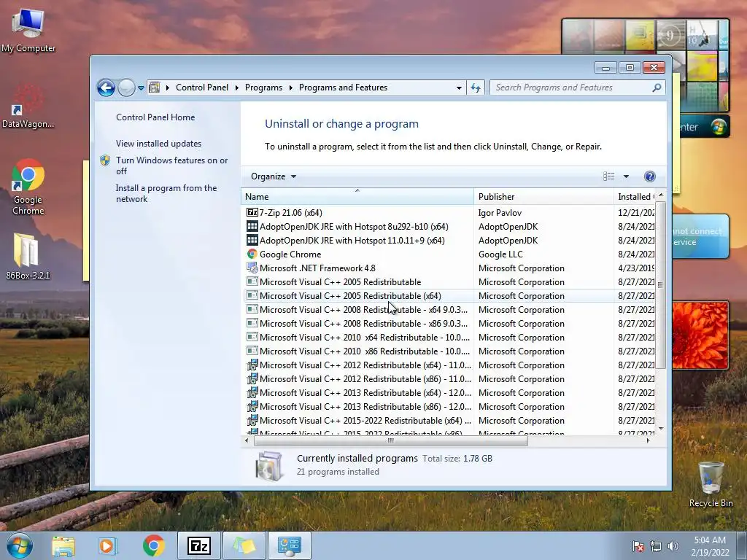Open the Help question mark button
Viewport: 747px width, 560px height.
pos(649,176)
